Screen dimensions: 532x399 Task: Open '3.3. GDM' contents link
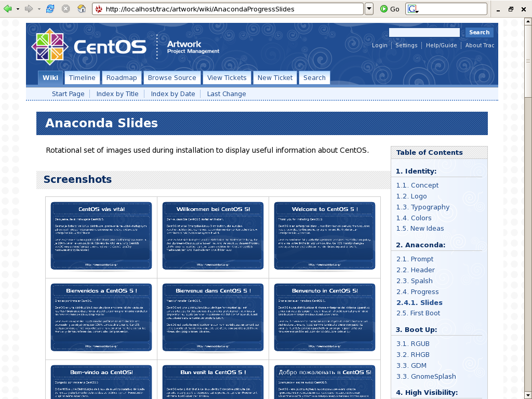pos(411,365)
